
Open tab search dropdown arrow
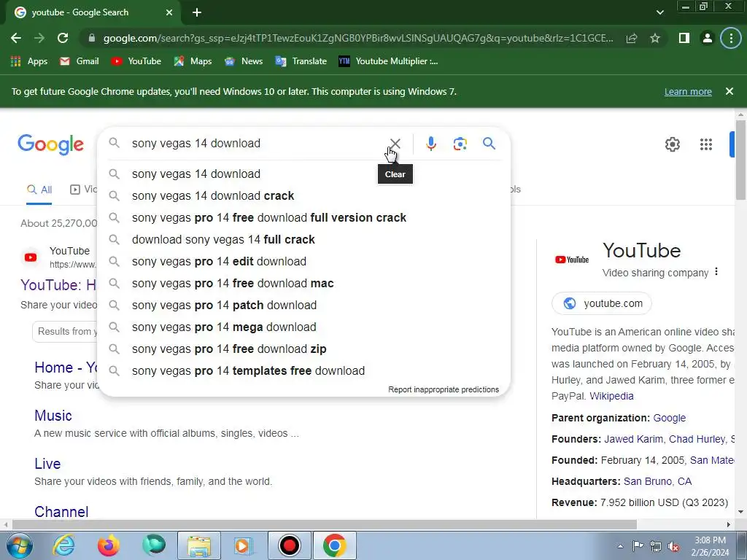[659, 12]
